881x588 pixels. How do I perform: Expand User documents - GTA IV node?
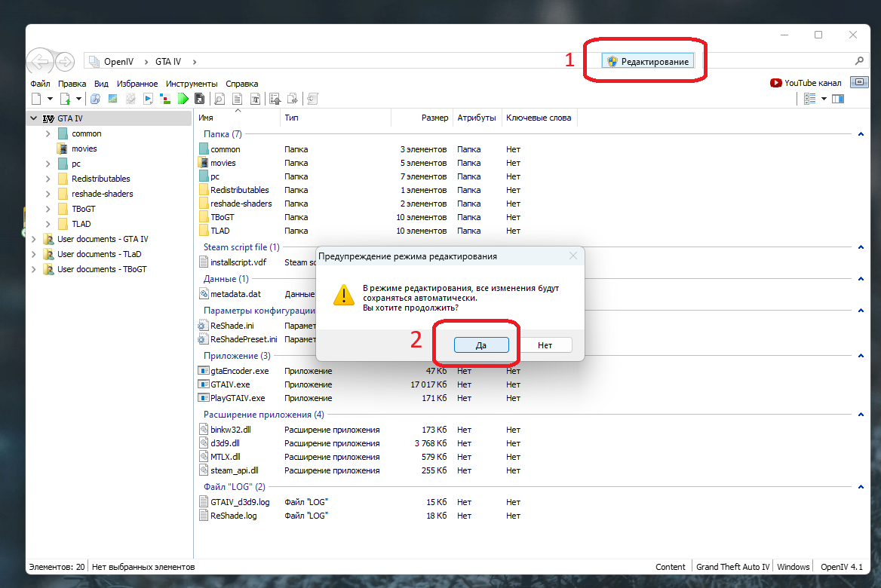(x=34, y=239)
